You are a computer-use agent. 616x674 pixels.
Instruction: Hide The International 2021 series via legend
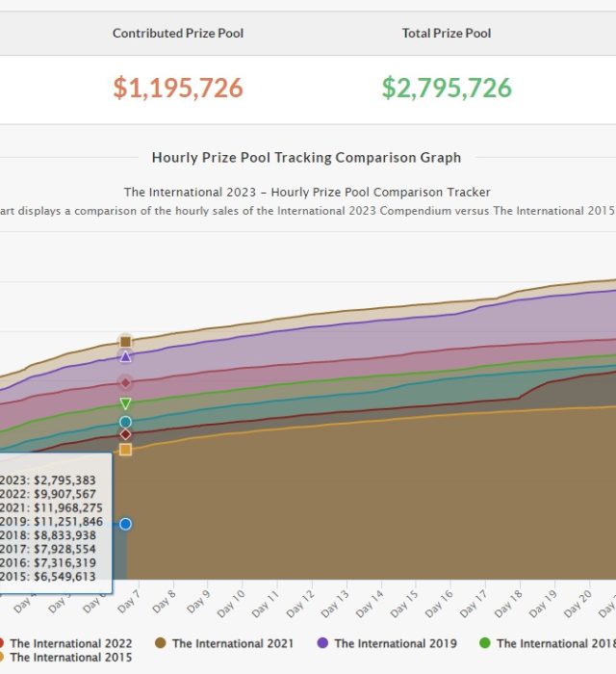[234, 643]
